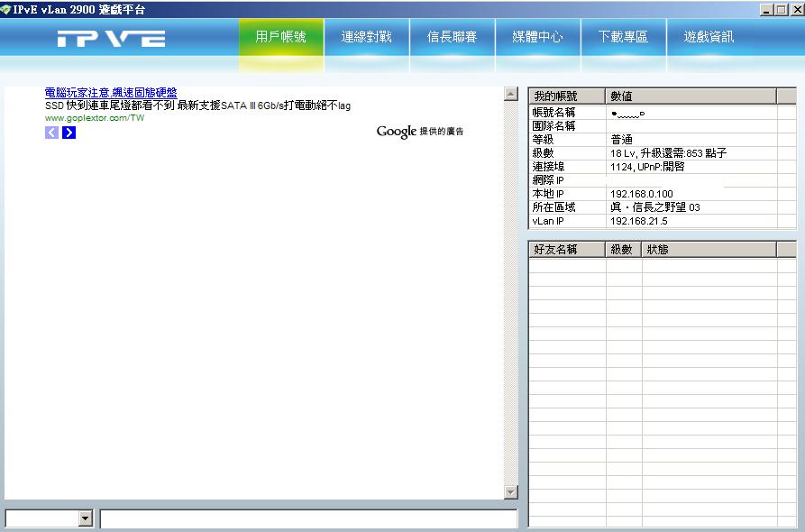Select the 帳號名稱 row

pos(663,113)
